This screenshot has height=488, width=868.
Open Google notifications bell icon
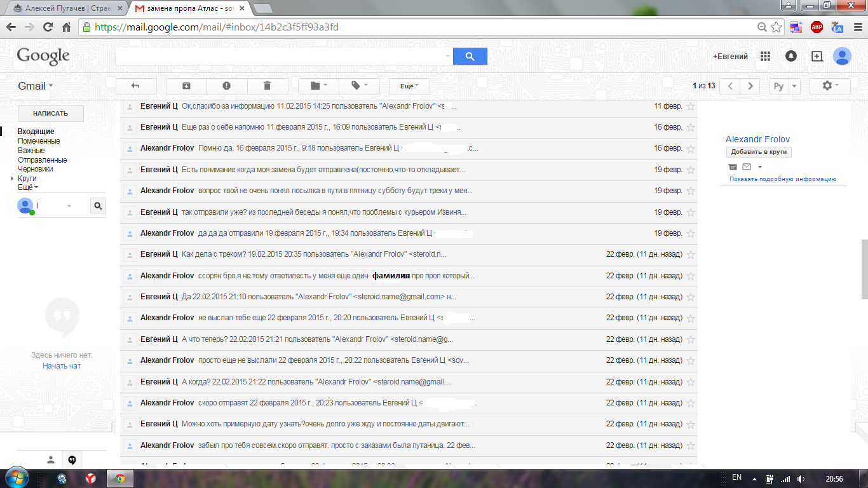791,57
